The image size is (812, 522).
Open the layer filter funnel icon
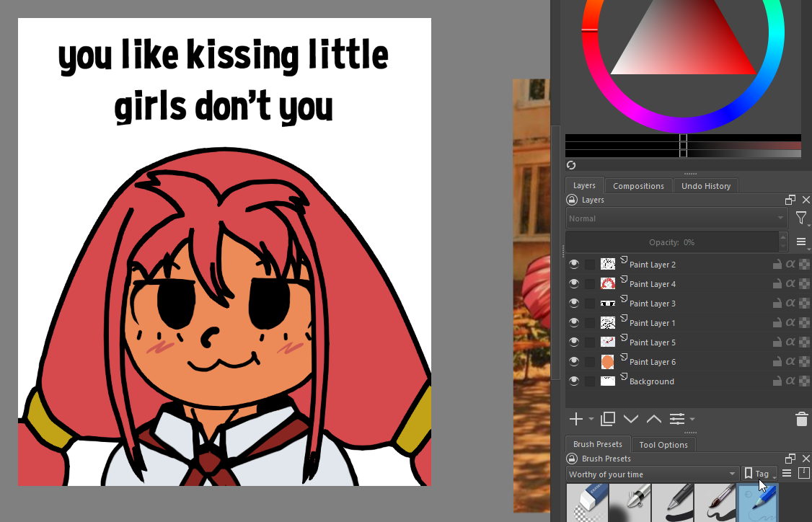800,218
